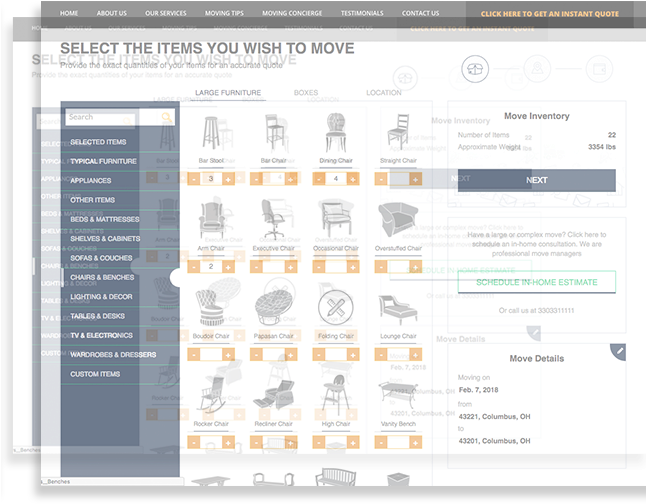Add one Straight Chair with plus

coord(415,179)
